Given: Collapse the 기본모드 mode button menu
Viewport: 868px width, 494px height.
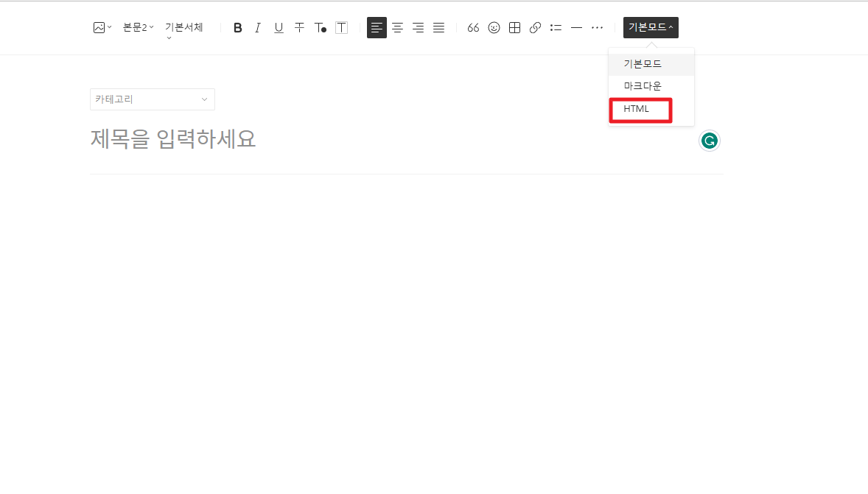Looking at the screenshot, I should pyautogui.click(x=651, y=27).
